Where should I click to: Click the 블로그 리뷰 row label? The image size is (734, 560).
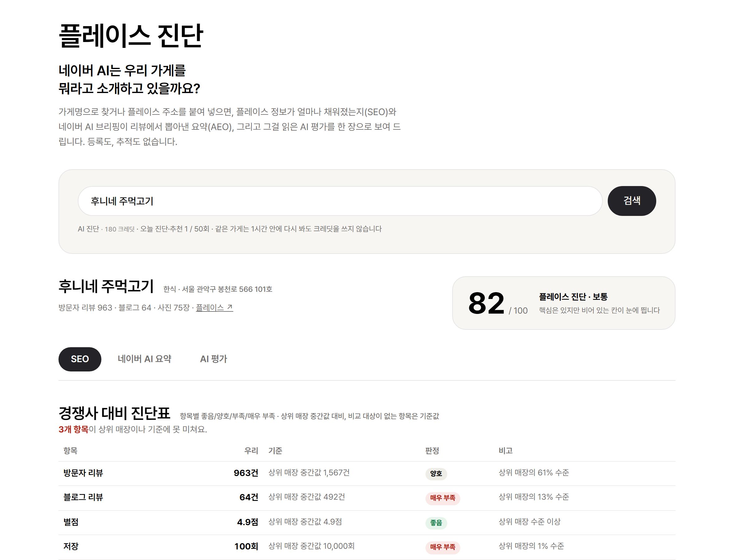[x=83, y=497]
